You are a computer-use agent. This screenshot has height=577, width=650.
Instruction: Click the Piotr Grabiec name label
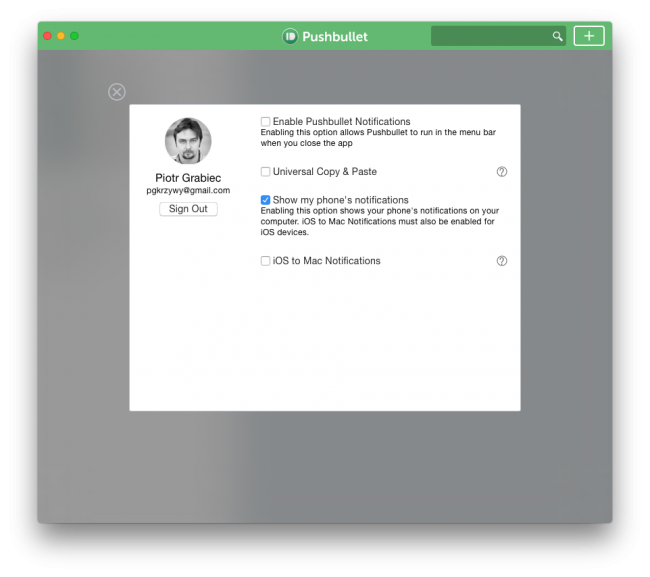click(188, 178)
